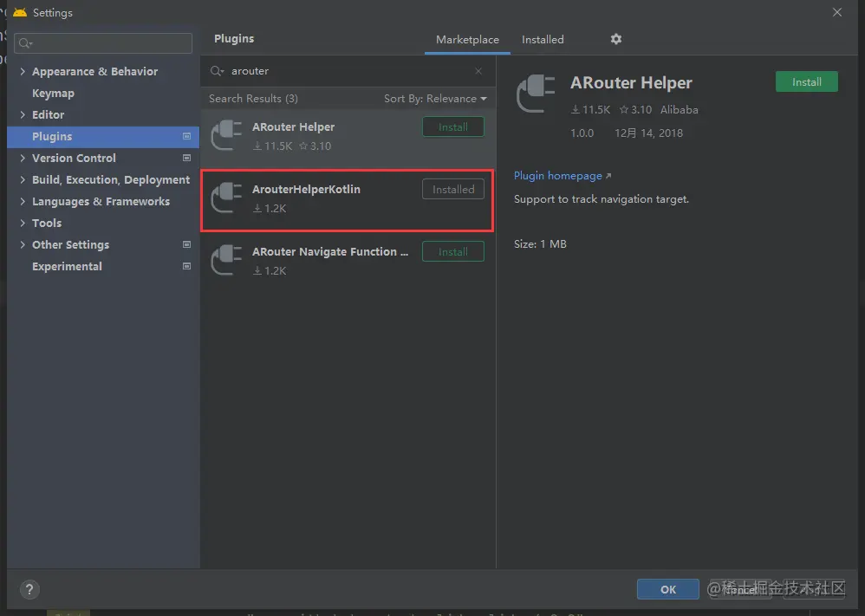865x616 pixels.
Task: Expand Languages & Frameworks node
Action: [23, 201]
